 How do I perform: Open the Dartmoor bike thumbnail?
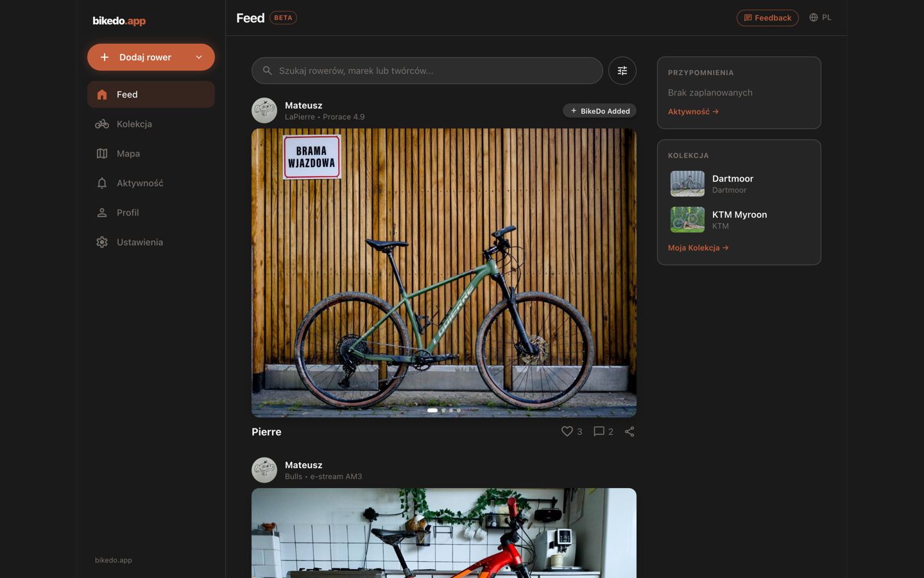[x=687, y=184]
